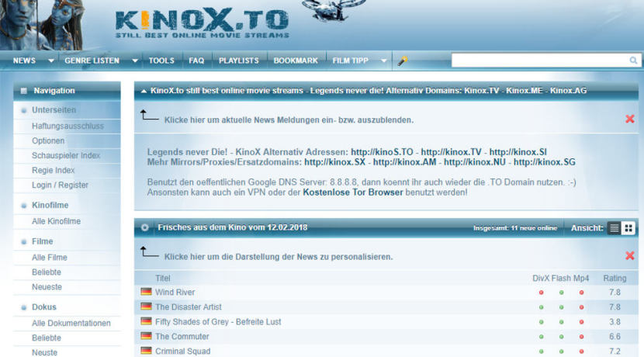Viewport: 644px width, 357px height.
Task: Open Beliebte under Filme
Action: click(x=47, y=272)
